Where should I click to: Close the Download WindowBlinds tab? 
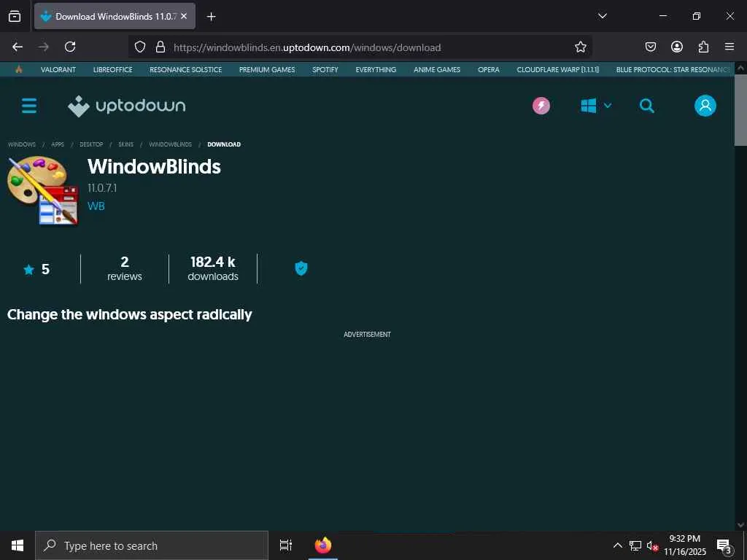click(x=184, y=16)
